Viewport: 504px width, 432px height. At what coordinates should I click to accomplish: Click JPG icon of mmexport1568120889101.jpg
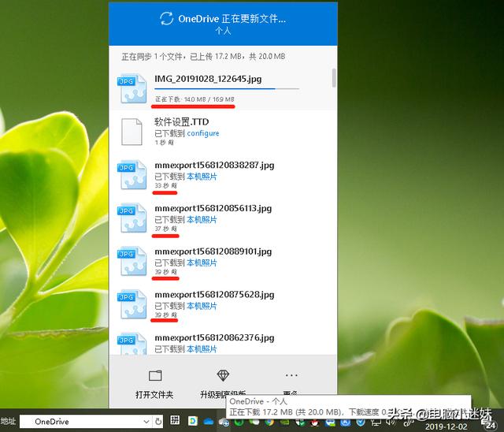[x=132, y=261]
